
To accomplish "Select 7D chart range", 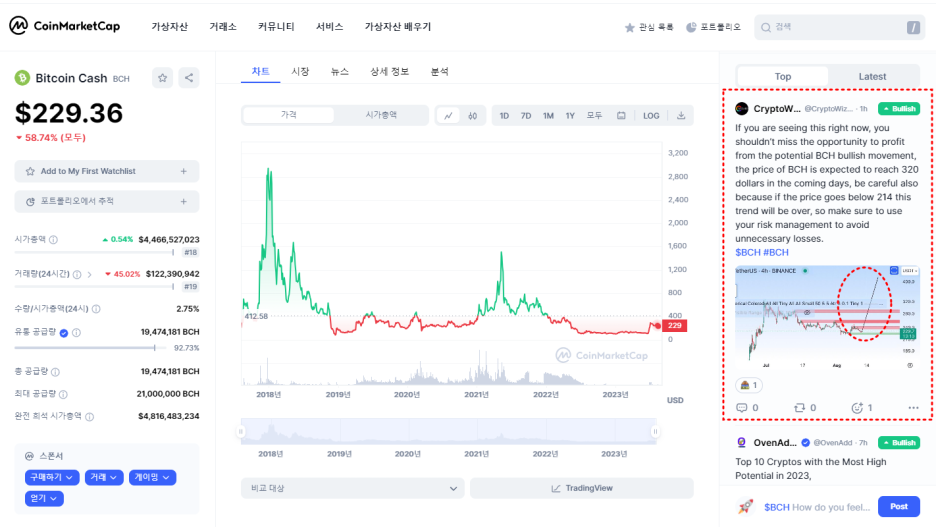I will point(526,116).
